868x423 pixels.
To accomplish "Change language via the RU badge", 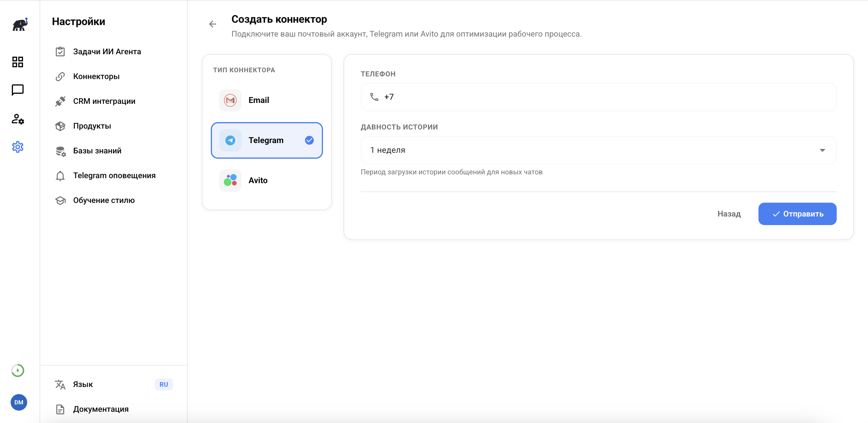I will (164, 384).
